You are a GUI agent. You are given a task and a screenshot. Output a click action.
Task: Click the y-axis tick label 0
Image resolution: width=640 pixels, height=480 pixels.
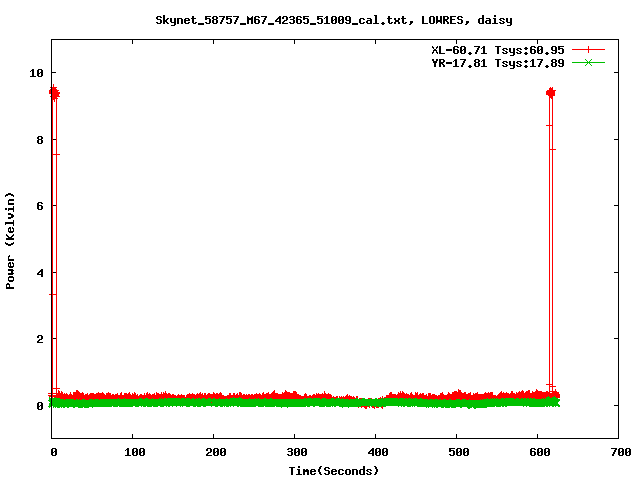[x=40, y=406]
